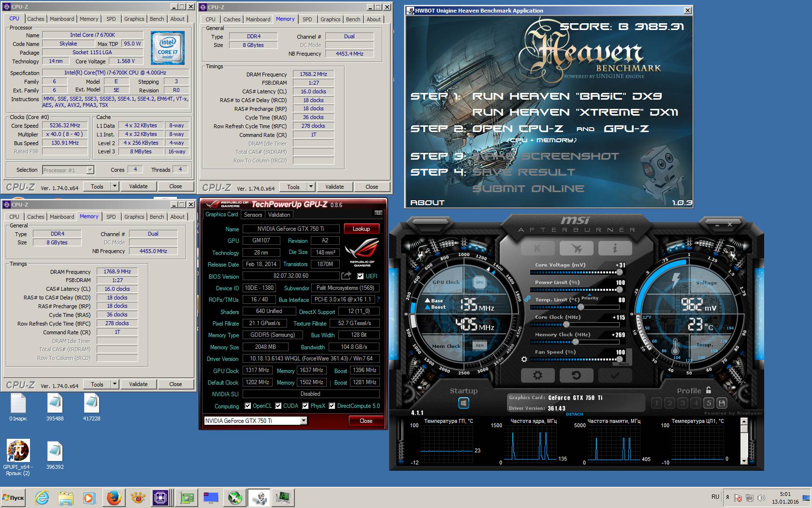Open Tools dropdown arrow in bottom-left CPU-Z
This screenshot has width=812, height=508.
115,384
